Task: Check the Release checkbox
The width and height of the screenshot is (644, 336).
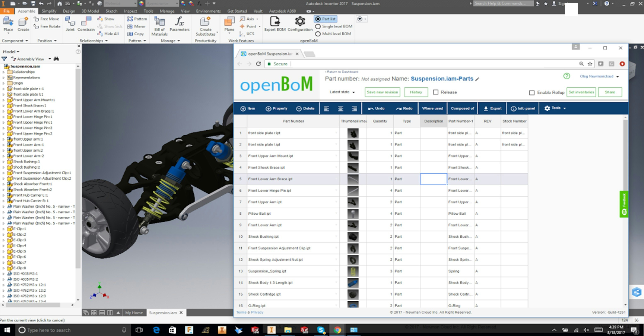Action: pos(436,92)
